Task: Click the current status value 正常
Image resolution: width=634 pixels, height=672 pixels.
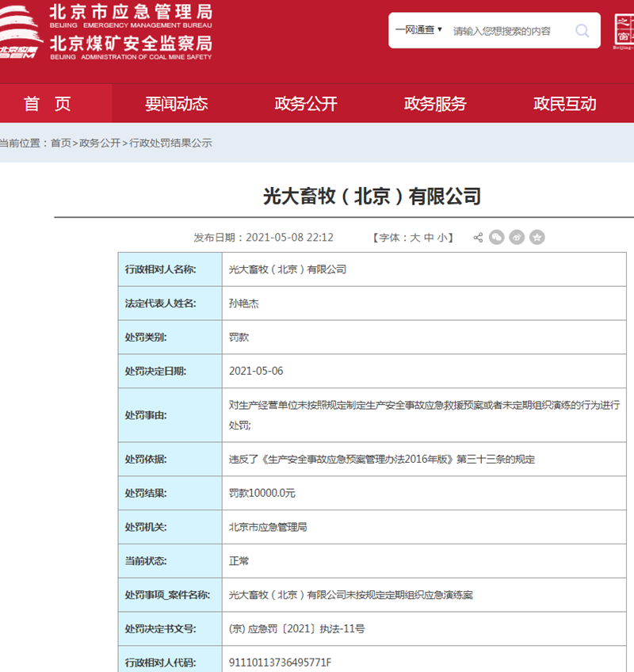Action: click(x=239, y=561)
